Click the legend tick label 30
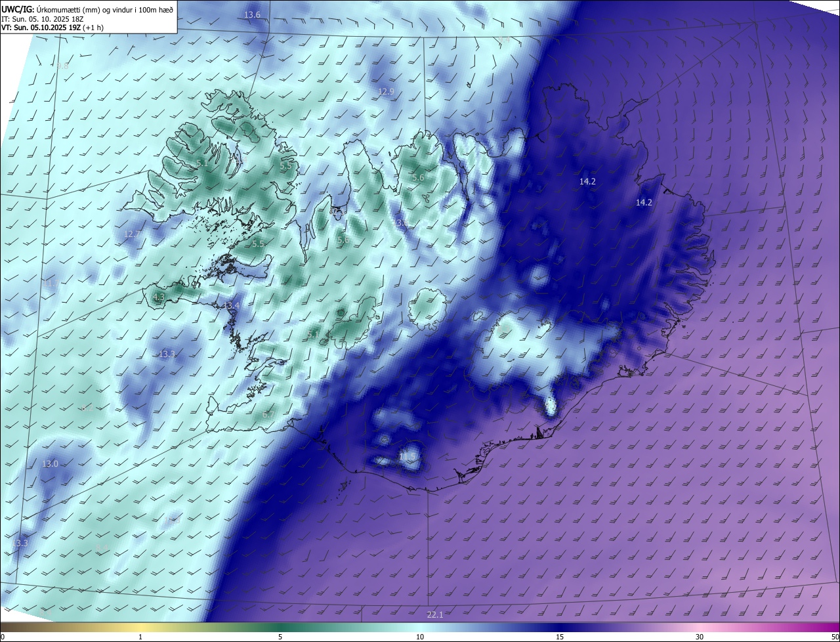Screen dimensions: 840x642 (700, 637)
